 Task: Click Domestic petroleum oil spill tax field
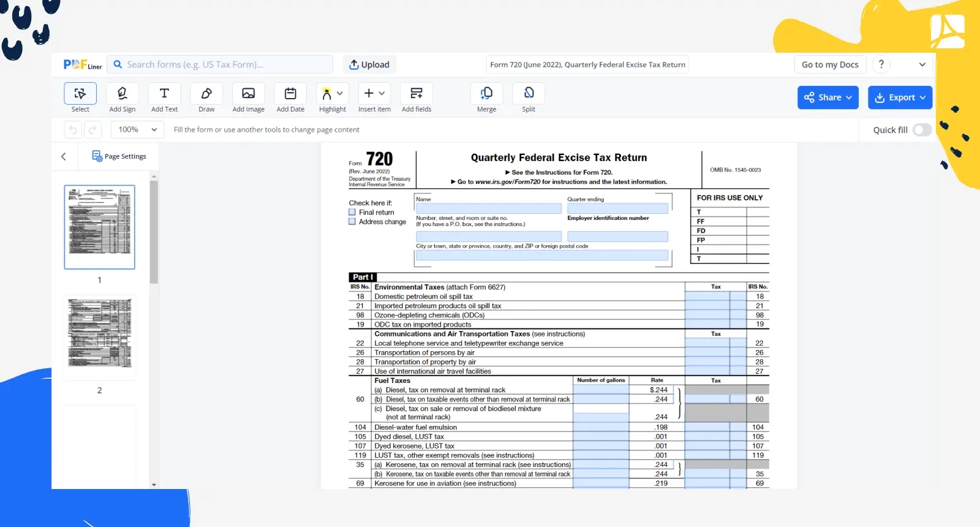click(707, 297)
